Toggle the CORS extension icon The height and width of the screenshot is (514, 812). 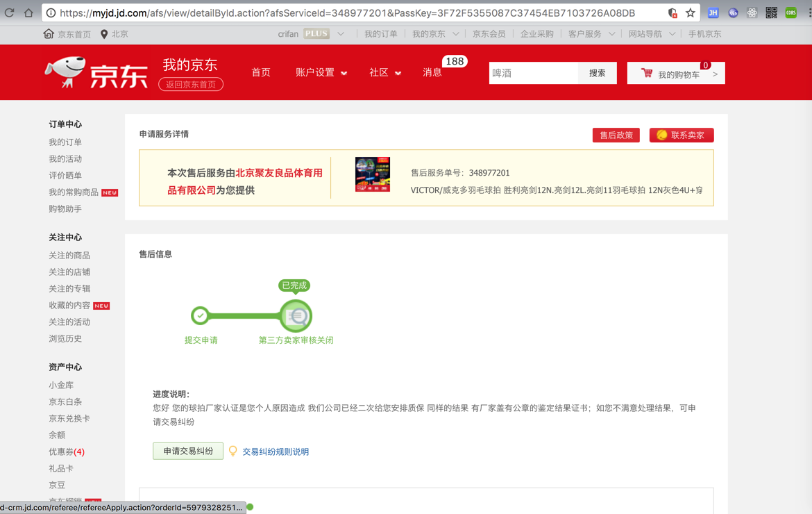click(790, 13)
